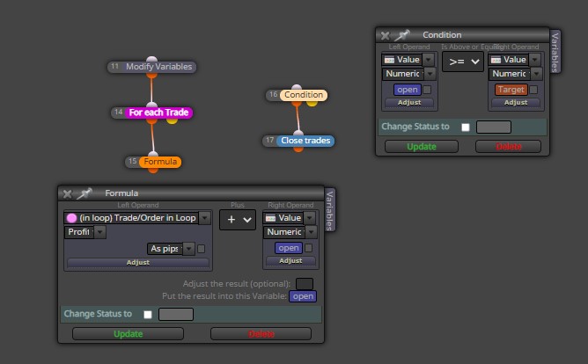588x364 pixels.
Task: Select the Modify Variables node
Action: click(158, 67)
